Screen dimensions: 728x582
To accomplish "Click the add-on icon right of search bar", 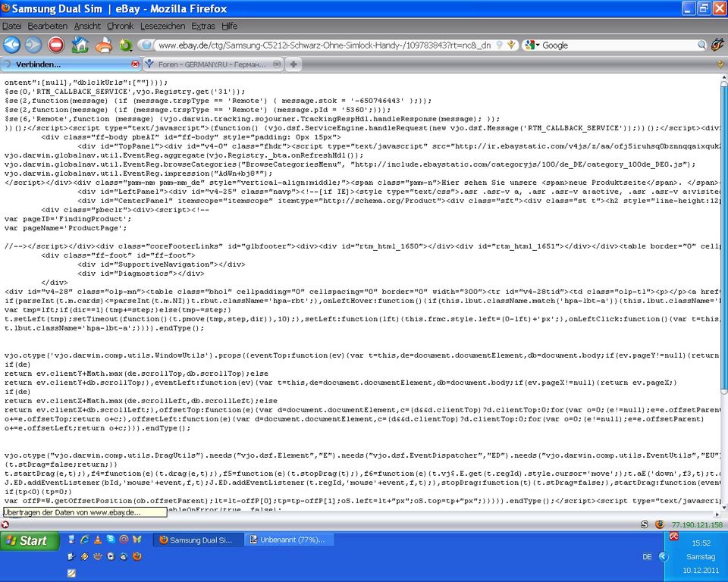I will (x=718, y=45).
